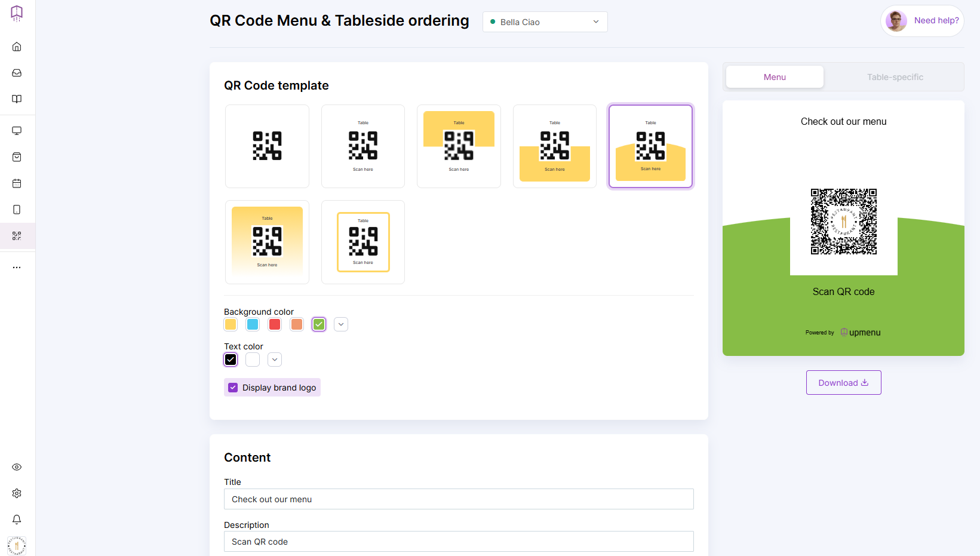This screenshot has width=980, height=556.
Task: Open the mobile app icon in the sidebar
Action: [17, 210]
